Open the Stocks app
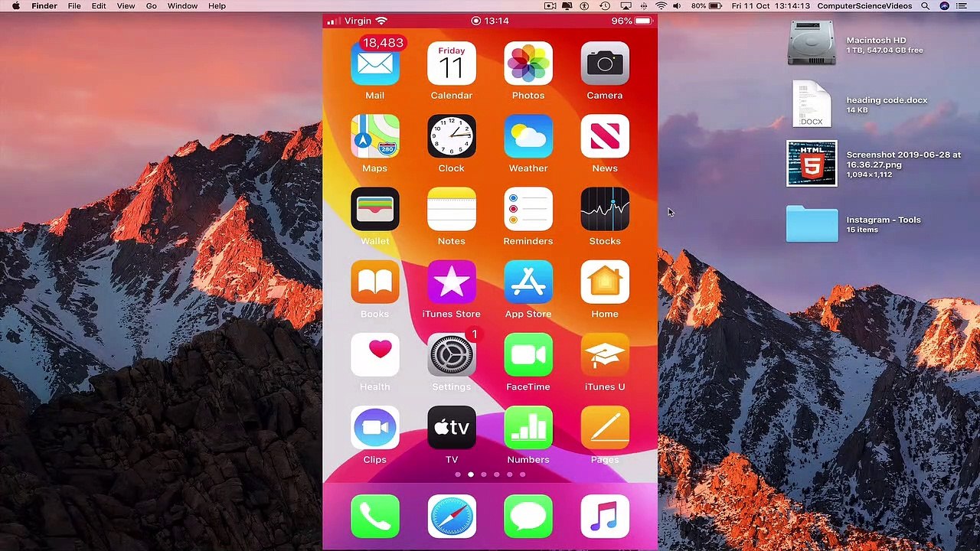 tap(605, 209)
